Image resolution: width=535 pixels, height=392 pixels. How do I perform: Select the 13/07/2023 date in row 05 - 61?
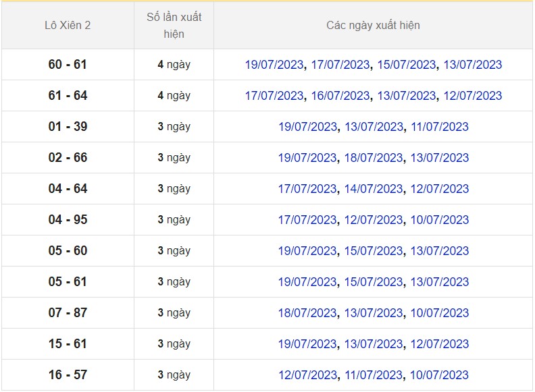(x=440, y=282)
